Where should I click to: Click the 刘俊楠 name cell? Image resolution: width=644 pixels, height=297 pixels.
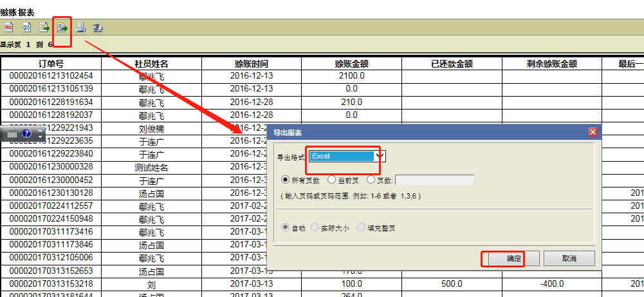pos(152,129)
